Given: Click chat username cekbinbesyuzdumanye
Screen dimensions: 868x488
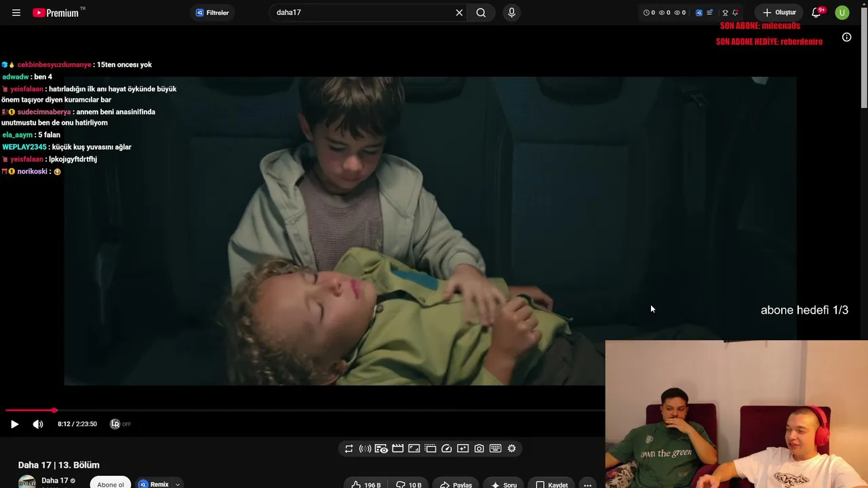Looking at the screenshot, I should tap(54, 64).
